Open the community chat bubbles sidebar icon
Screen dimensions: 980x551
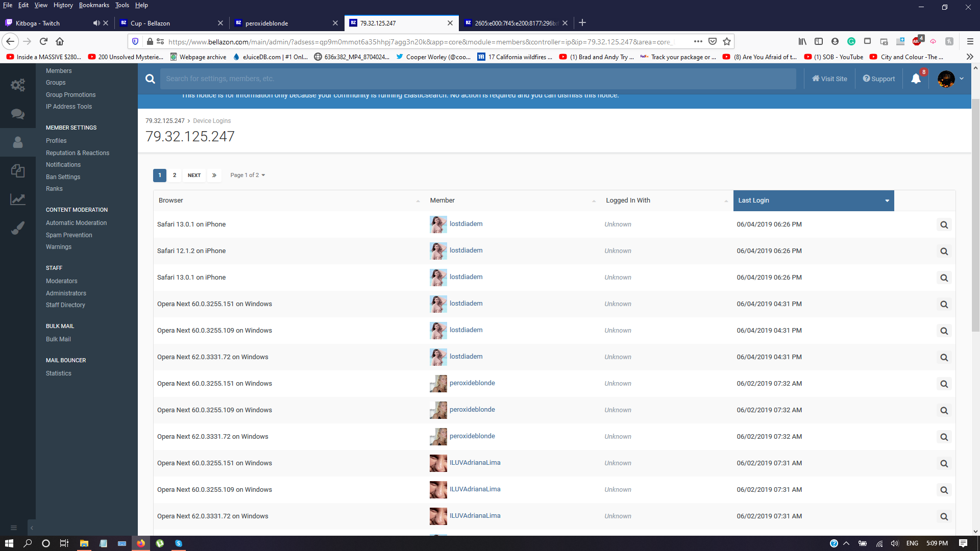pyautogui.click(x=18, y=114)
